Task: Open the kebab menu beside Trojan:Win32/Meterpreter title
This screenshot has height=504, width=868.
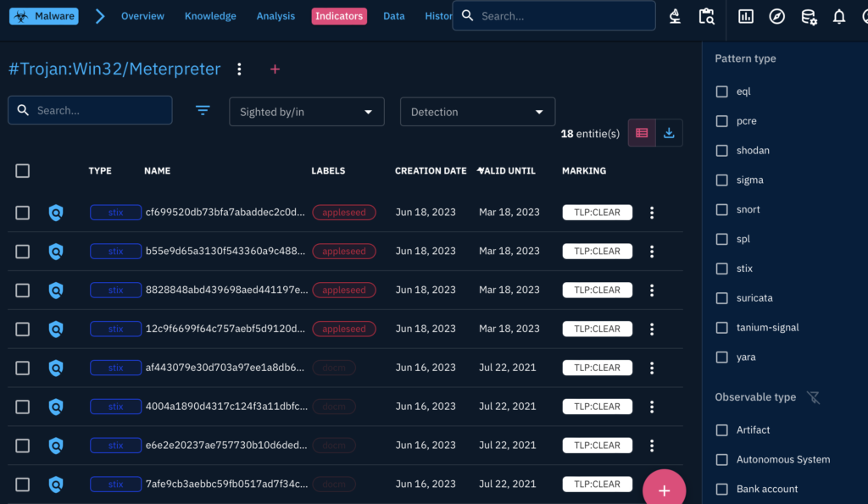Action: click(x=240, y=69)
